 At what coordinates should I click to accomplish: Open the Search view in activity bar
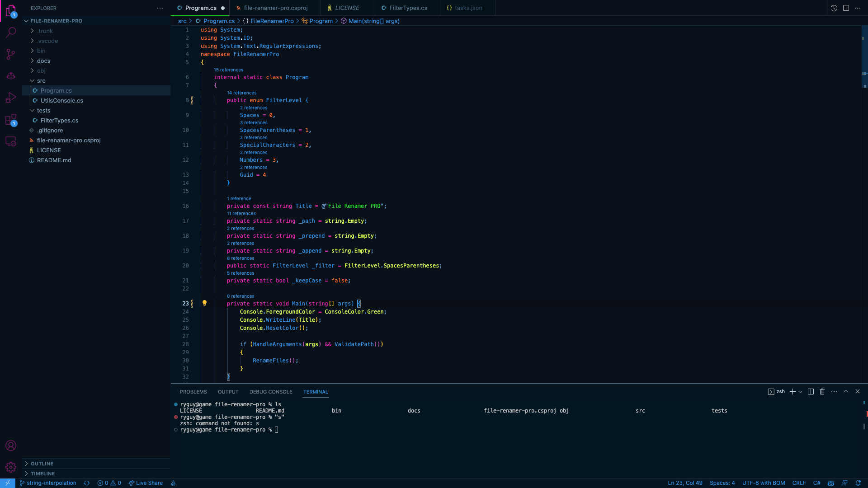(11, 32)
